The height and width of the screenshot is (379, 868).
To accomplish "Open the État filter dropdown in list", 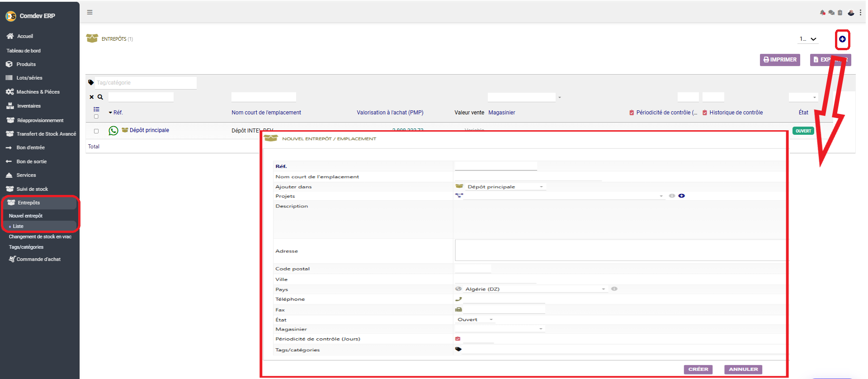I will (803, 97).
